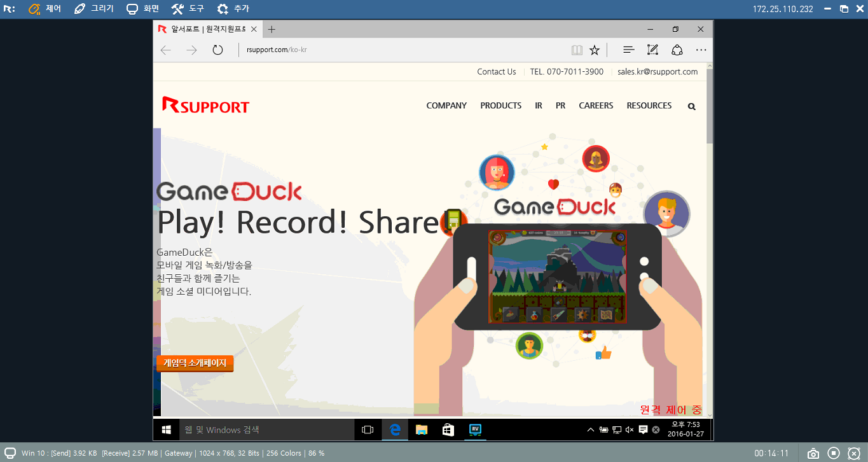Image resolution: width=868 pixels, height=462 pixels.
Task: Open the RESOURCES nav menu
Action: point(649,106)
